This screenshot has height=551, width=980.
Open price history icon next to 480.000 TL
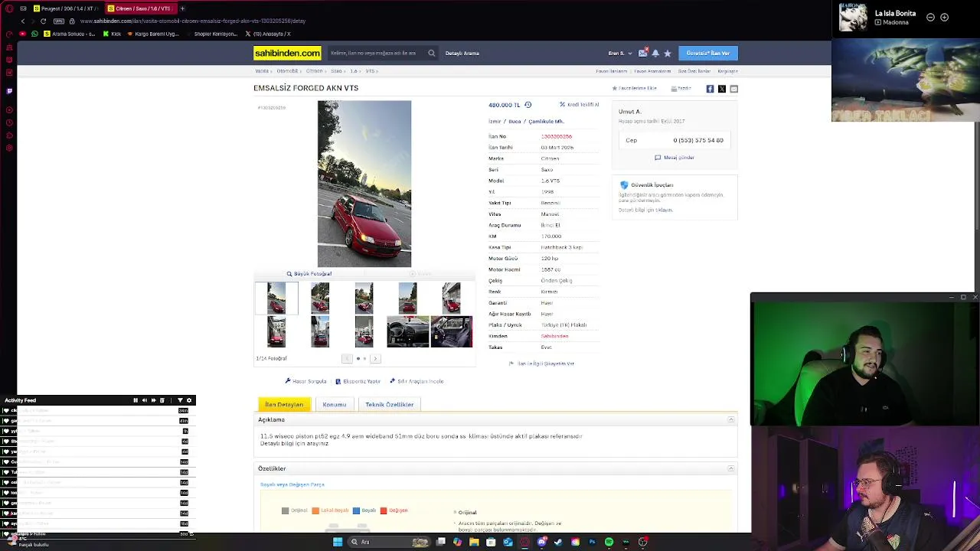coord(528,105)
